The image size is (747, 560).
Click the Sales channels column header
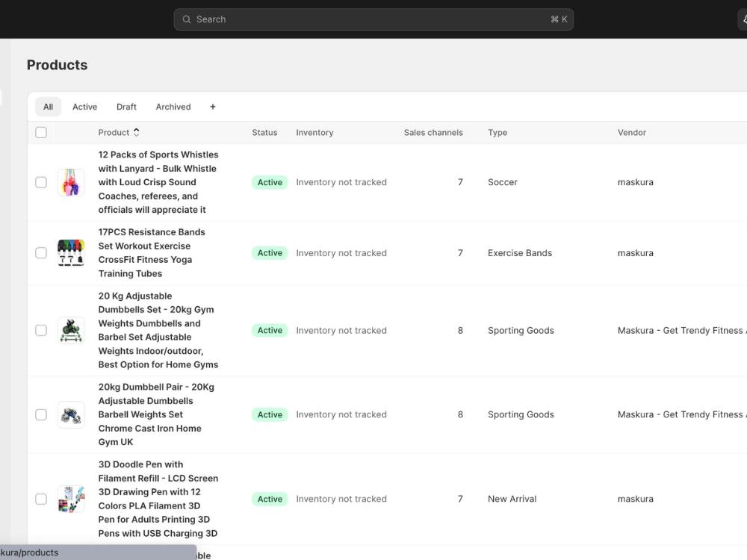[x=433, y=132]
